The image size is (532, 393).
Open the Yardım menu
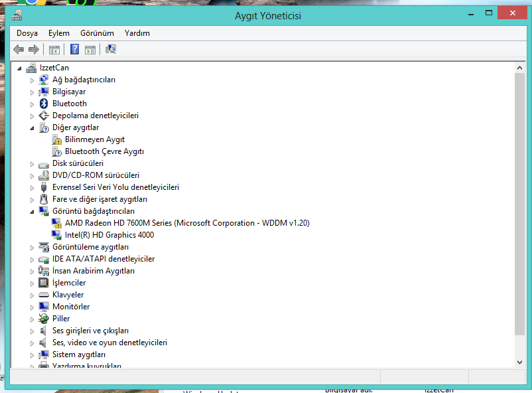tap(137, 33)
